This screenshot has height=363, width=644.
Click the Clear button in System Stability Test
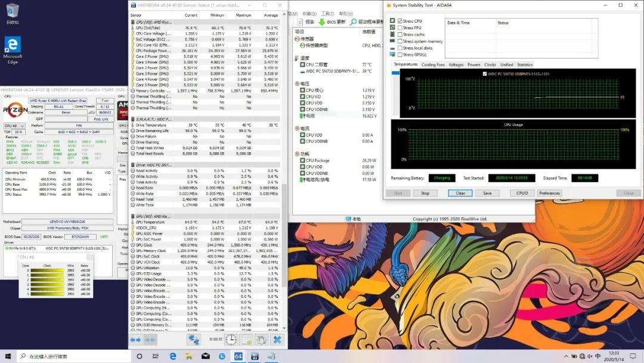point(460,193)
